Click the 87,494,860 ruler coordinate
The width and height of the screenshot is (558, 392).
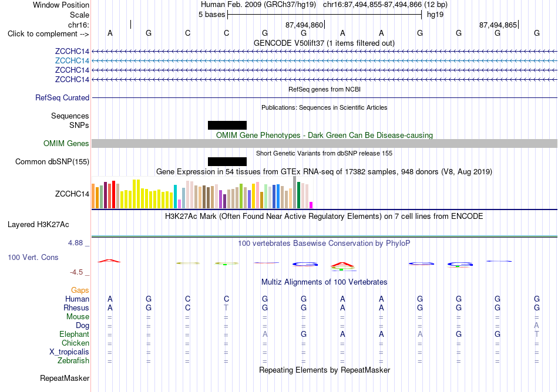304,25
